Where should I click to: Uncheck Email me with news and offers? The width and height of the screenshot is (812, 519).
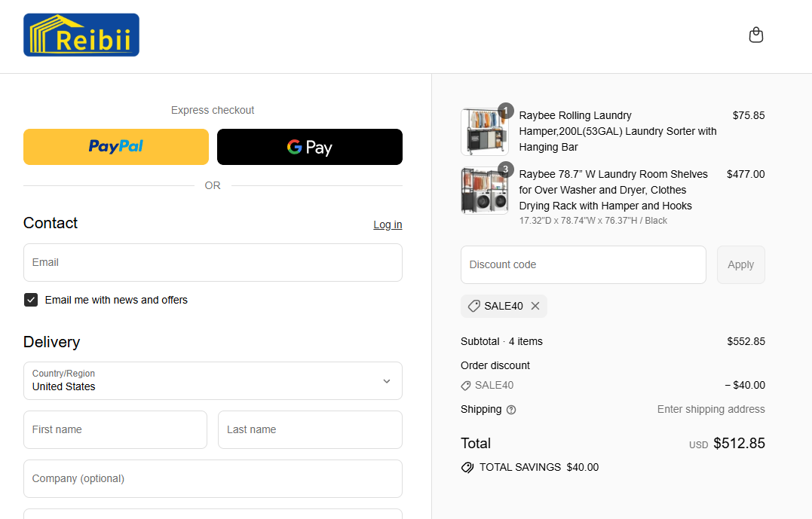(31, 300)
